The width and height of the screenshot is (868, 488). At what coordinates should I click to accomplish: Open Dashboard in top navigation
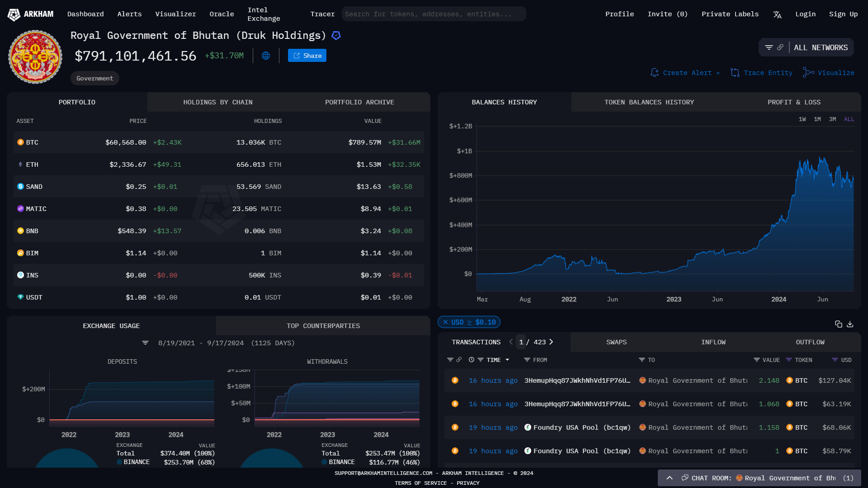[x=85, y=14]
